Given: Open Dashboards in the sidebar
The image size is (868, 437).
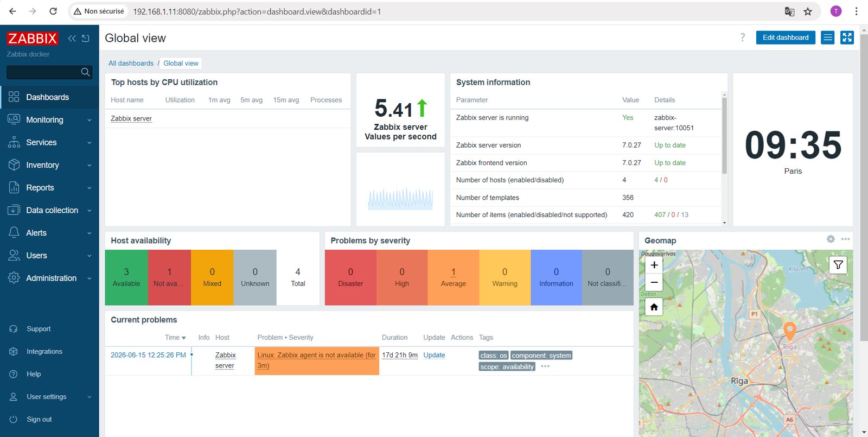Looking at the screenshot, I should [x=49, y=97].
